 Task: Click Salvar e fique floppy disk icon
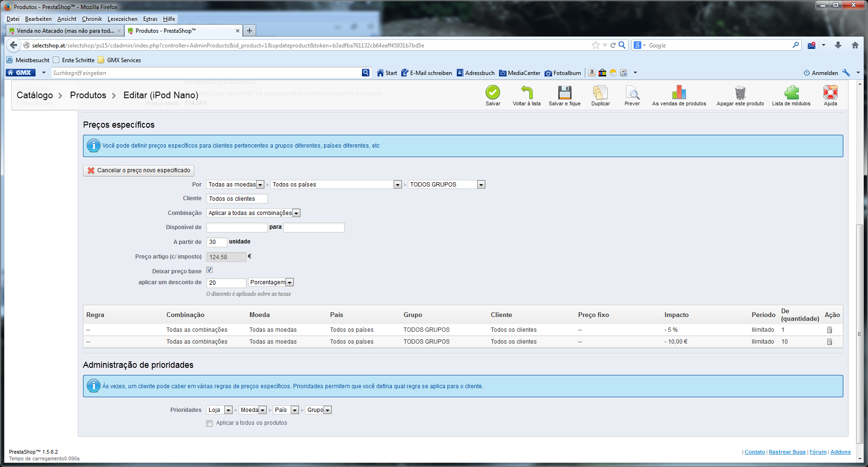pyautogui.click(x=564, y=92)
